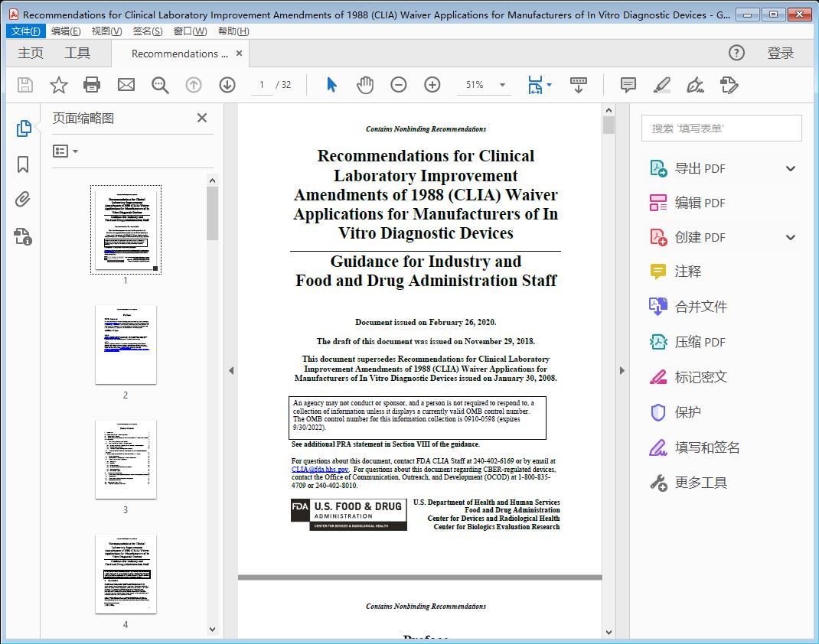Expand the 导出PDF options chevron
The image size is (819, 644).
[789, 168]
